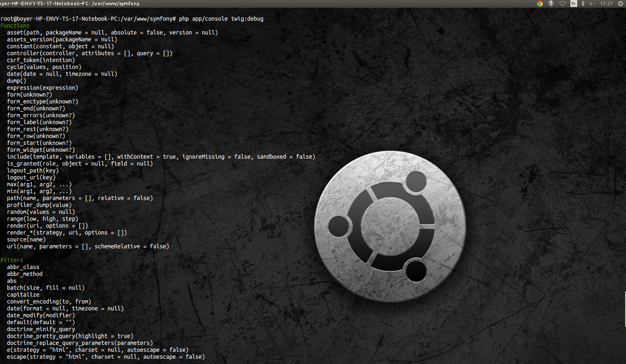Screen dimensions: 626x364
Task: Click the 'asset(path, packageName = null' line
Action: [112, 32]
